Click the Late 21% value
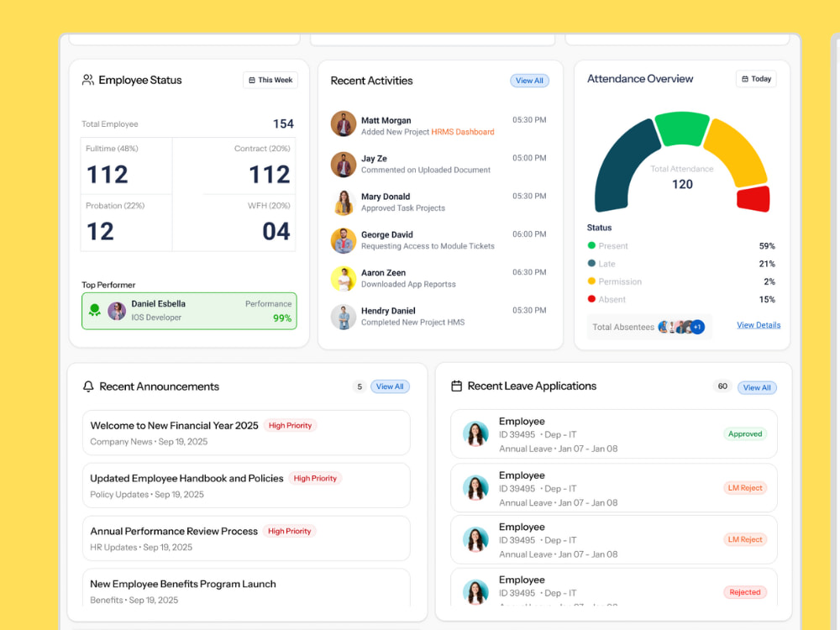The height and width of the screenshot is (630, 840). (767, 264)
